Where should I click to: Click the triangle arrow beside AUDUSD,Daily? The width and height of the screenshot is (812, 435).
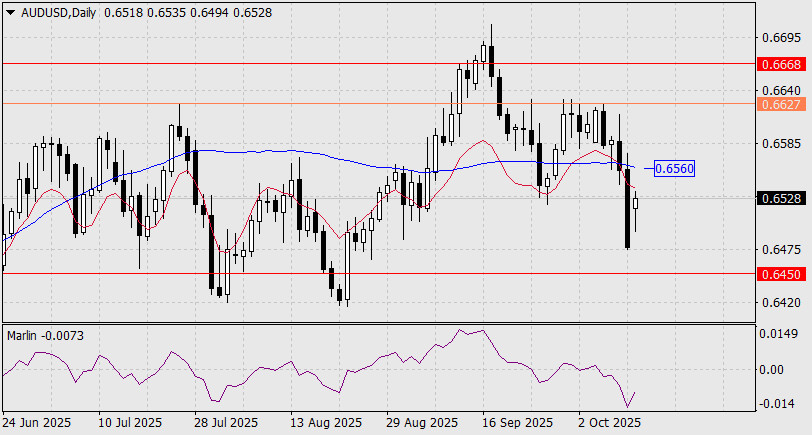[x=10, y=13]
